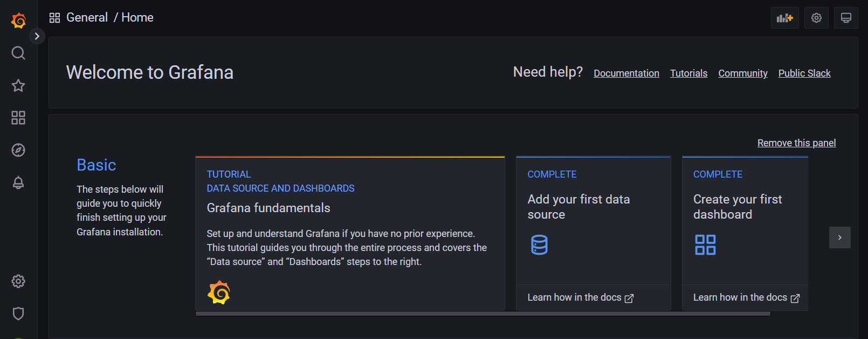
Task: Click the Add panel toolbar button
Action: [x=784, y=18]
